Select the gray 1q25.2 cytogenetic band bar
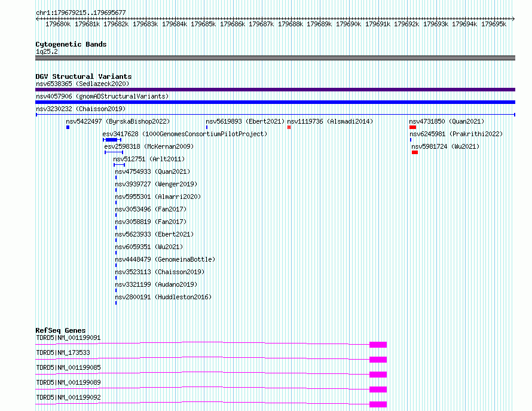Viewport: 532px width, 411px height. pyautogui.click(x=275, y=58)
